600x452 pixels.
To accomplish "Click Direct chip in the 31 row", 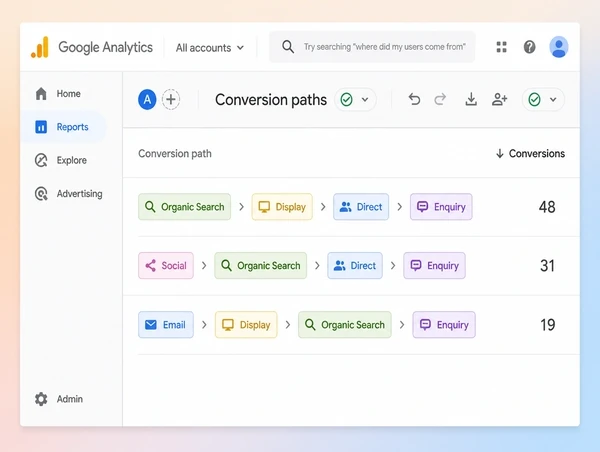I will coord(355,266).
